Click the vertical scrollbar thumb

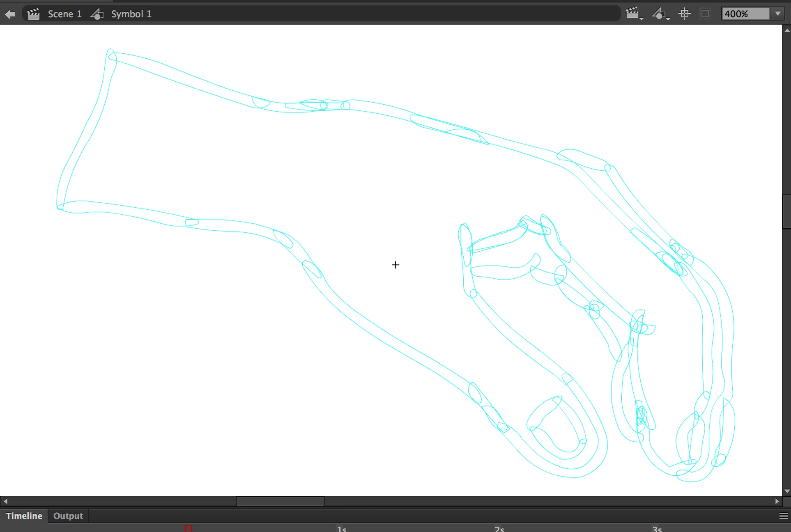[787, 211]
